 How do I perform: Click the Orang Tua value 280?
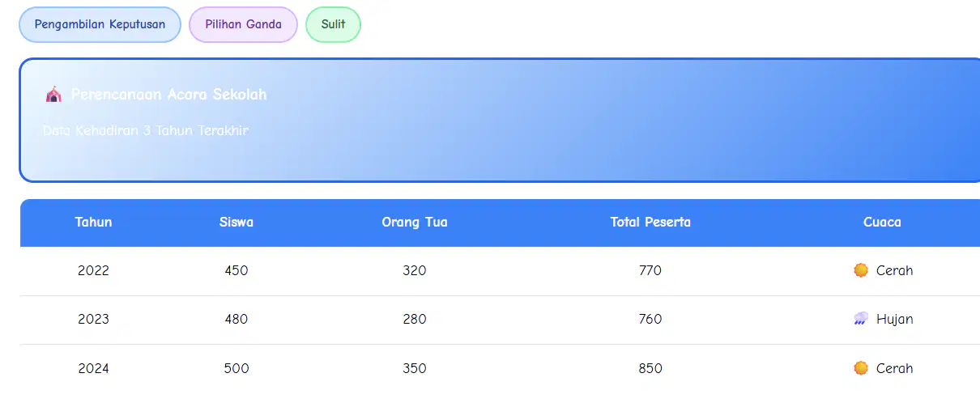point(415,319)
